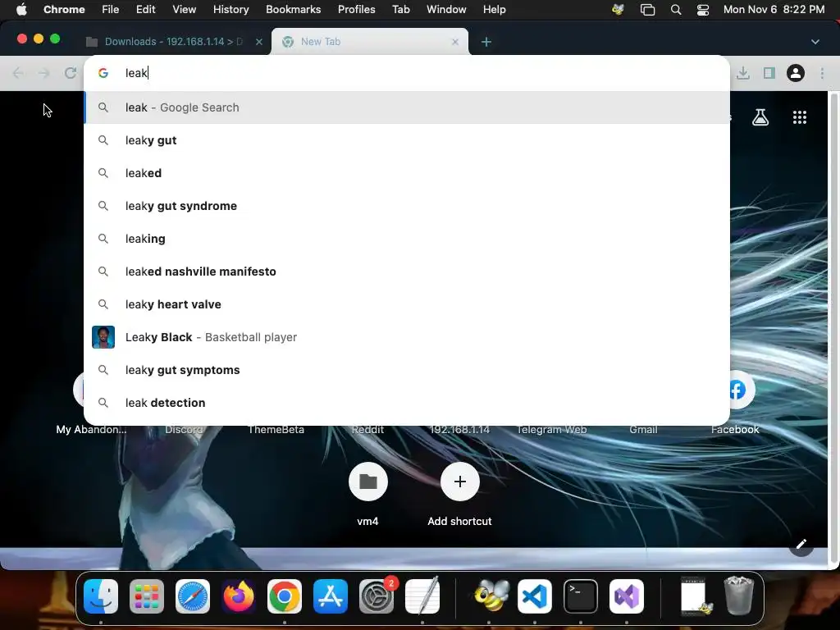
Task: Open Safari from the dock
Action: point(193,596)
